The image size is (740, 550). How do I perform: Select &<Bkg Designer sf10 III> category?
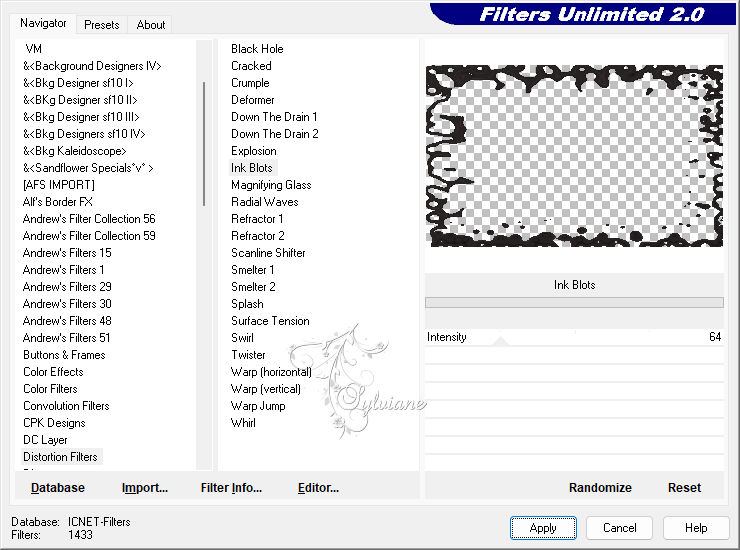tap(81, 117)
